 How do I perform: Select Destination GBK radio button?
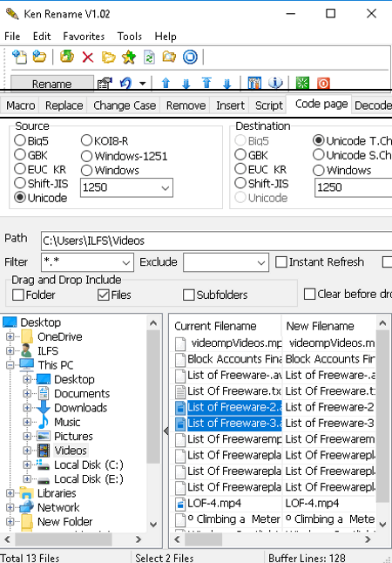point(240,155)
